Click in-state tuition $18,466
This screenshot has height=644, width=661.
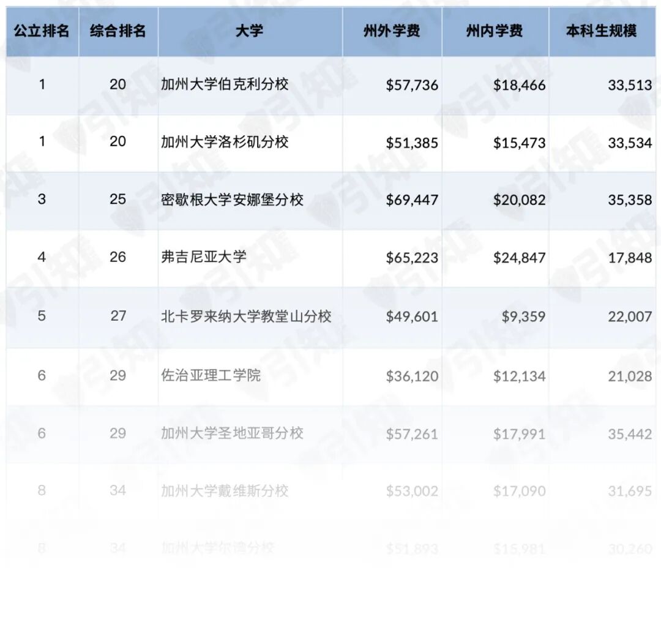[x=520, y=85]
